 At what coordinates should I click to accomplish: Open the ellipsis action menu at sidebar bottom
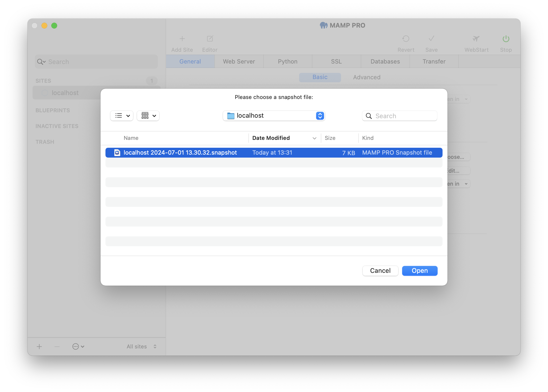click(78, 346)
